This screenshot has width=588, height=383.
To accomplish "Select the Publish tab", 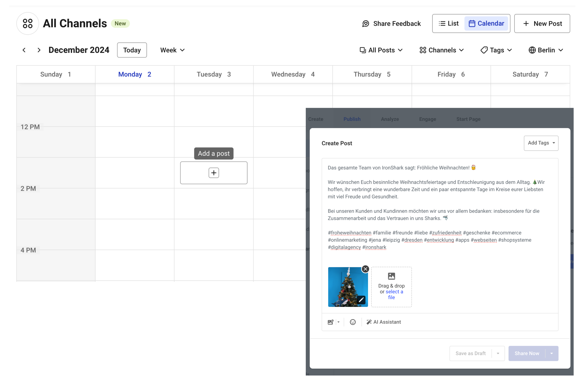I will tap(352, 119).
